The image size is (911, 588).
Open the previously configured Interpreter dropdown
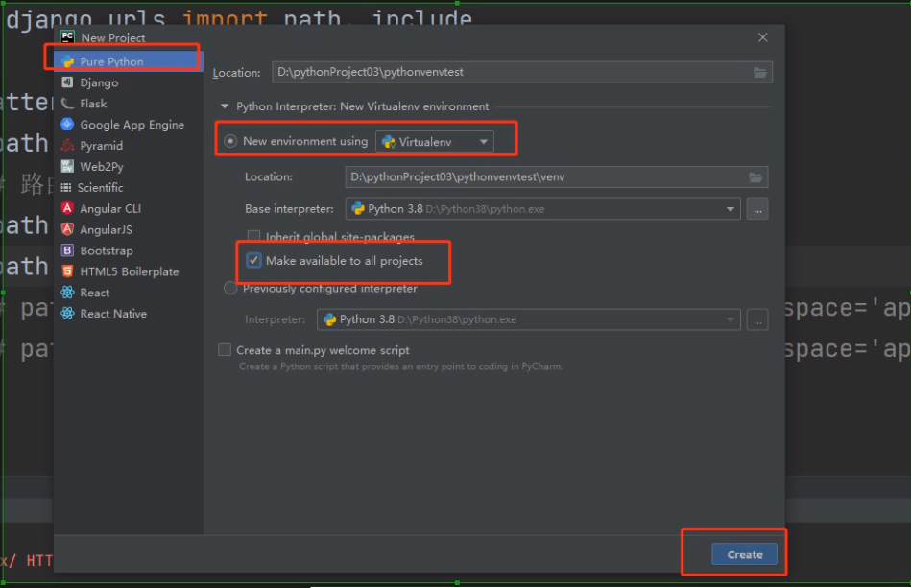coord(528,319)
